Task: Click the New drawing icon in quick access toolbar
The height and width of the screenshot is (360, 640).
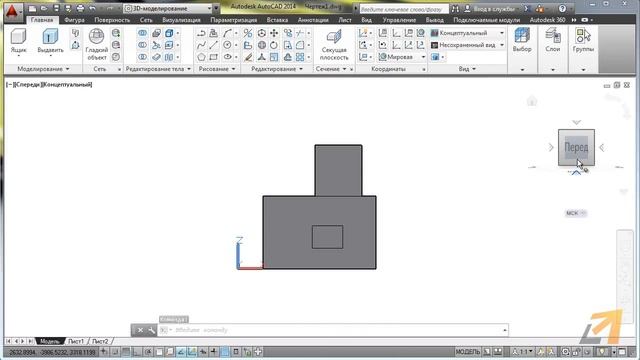Action: click(x=32, y=9)
